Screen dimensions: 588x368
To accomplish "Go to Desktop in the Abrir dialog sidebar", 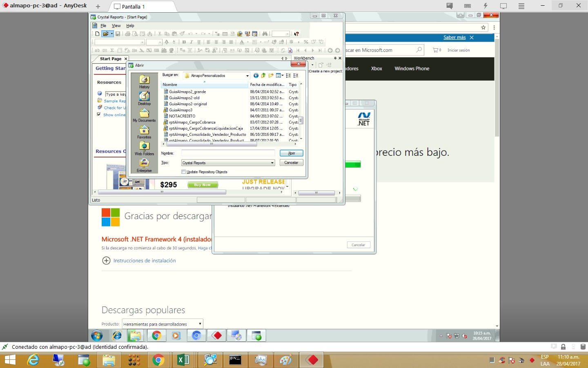I will [144, 99].
